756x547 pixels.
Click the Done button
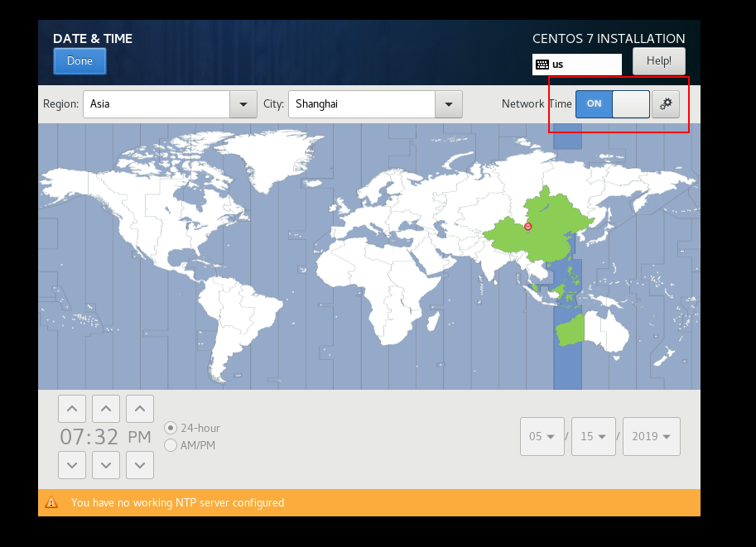pos(79,61)
